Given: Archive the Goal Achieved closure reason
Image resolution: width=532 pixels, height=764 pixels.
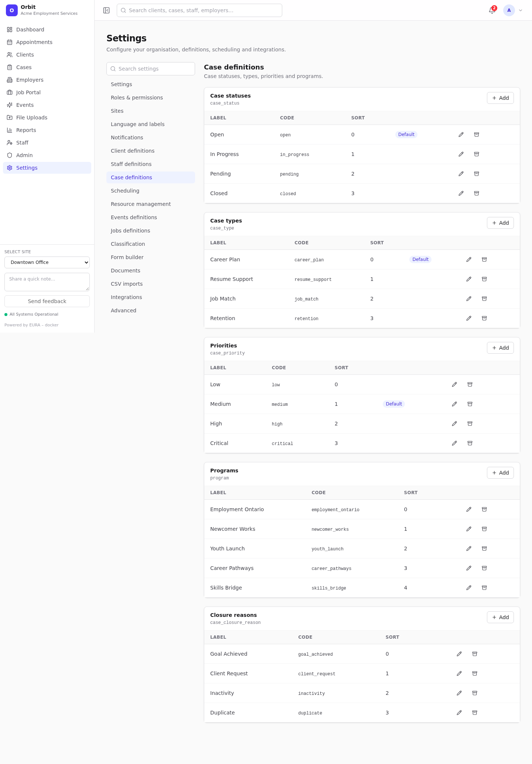Looking at the screenshot, I should point(475,654).
